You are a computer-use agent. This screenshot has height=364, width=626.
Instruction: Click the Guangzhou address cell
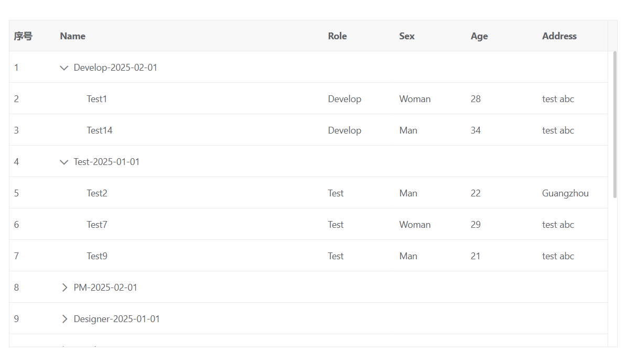pyautogui.click(x=565, y=193)
